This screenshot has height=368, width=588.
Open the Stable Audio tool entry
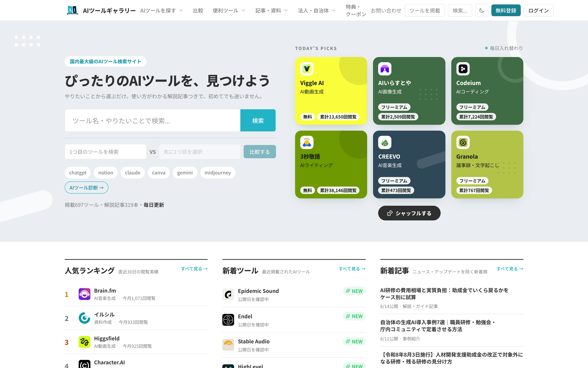pos(294,345)
